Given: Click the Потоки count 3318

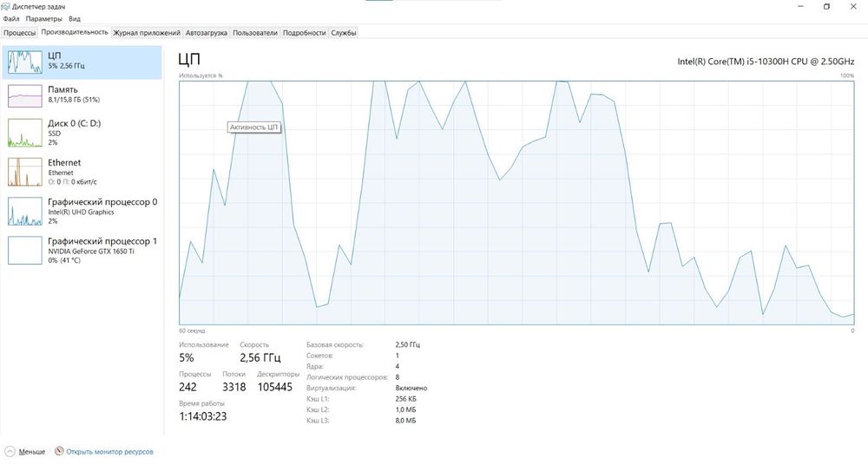Looking at the screenshot, I should 234,387.
